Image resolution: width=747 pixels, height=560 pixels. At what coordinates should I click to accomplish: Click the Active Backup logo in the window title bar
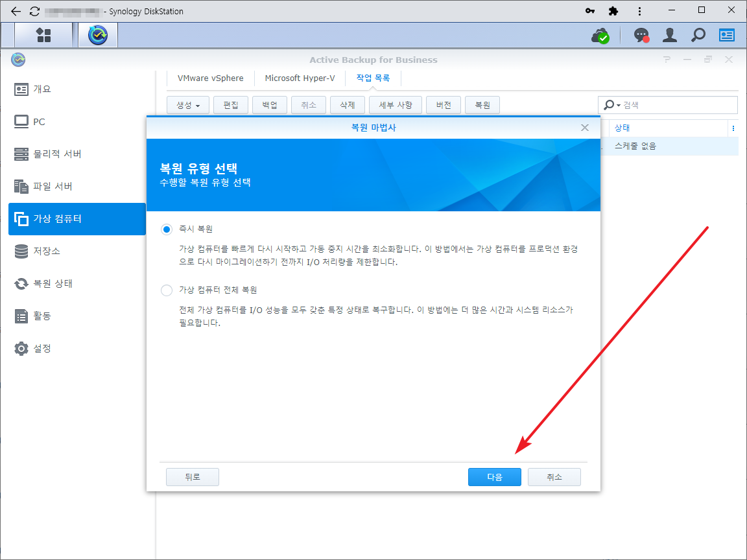tap(18, 60)
